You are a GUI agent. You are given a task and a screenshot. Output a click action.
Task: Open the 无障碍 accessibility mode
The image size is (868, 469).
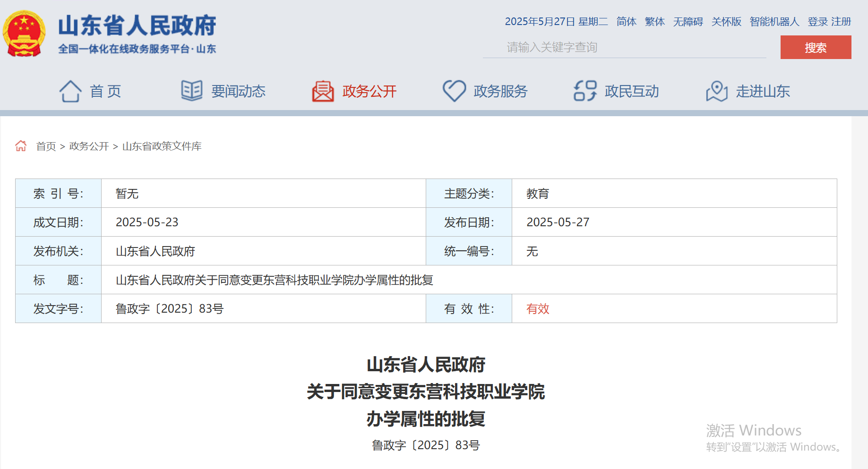[x=688, y=22]
